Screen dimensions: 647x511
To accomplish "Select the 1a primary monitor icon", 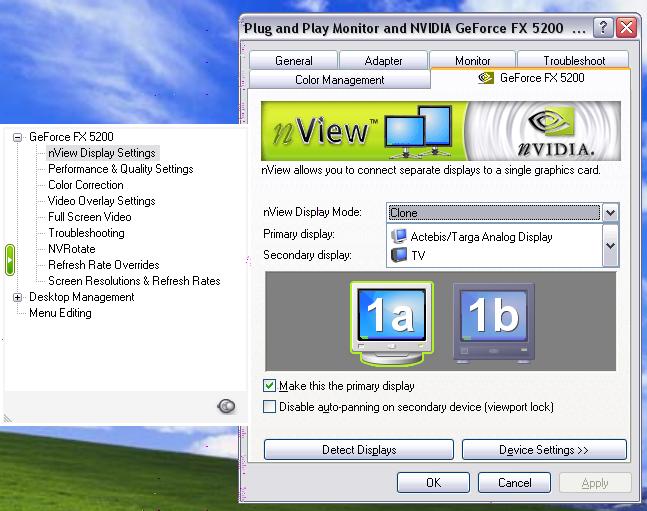I will click(x=391, y=323).
